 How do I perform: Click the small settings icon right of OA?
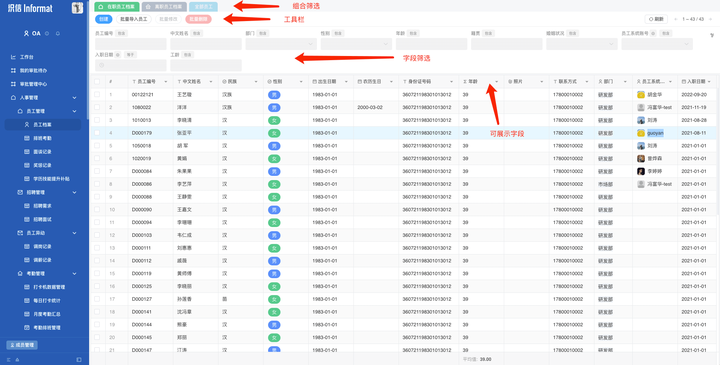[x=47, y=34]
